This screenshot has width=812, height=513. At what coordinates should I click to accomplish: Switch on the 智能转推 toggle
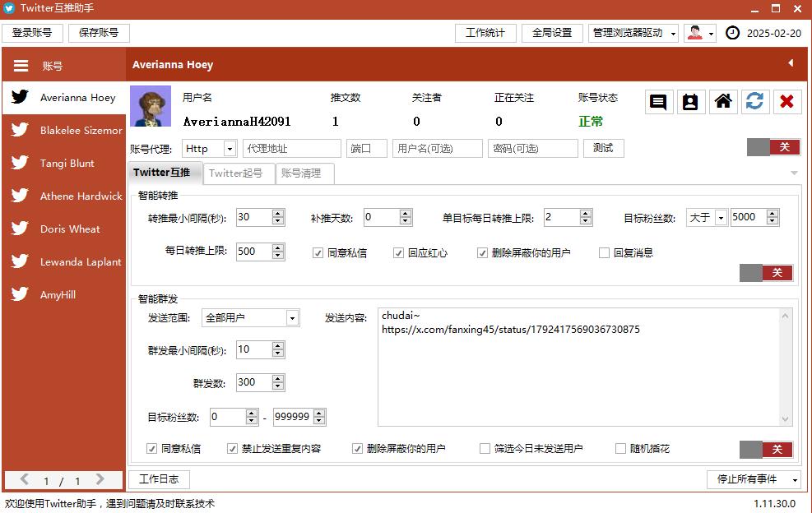pos(767,273)
